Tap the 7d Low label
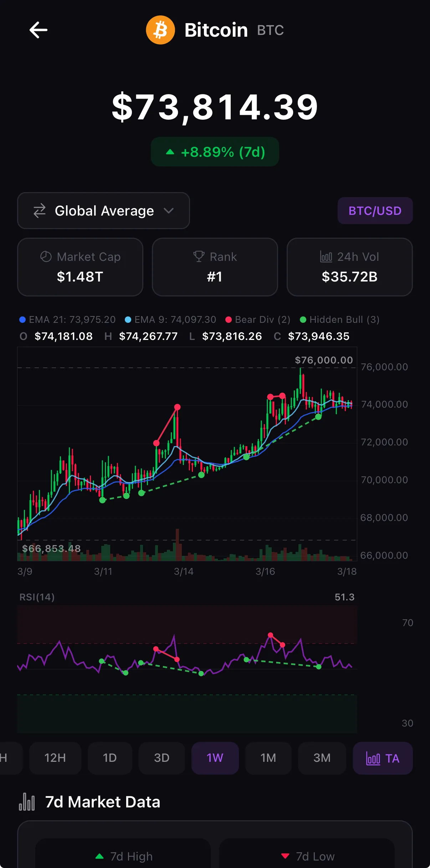This screenshot has height=868, width=430. click(x=316, y=856)
